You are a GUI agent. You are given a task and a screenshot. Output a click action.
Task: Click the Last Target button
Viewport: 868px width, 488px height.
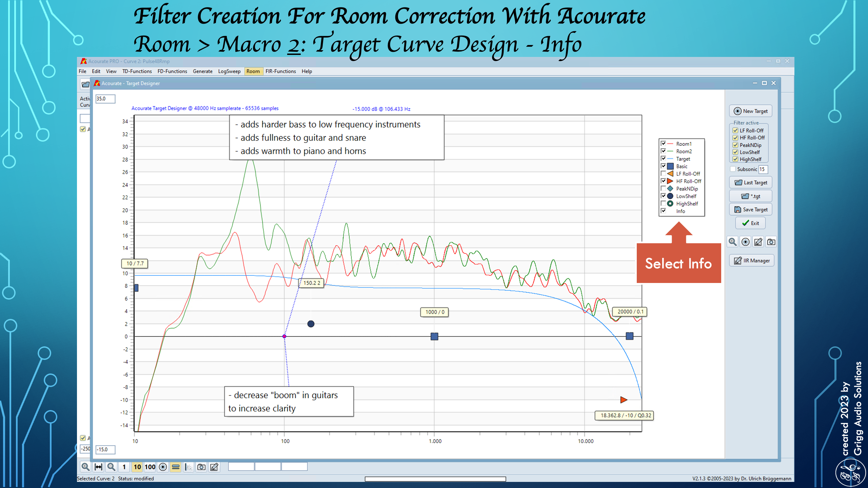click(x=751, y=182)
